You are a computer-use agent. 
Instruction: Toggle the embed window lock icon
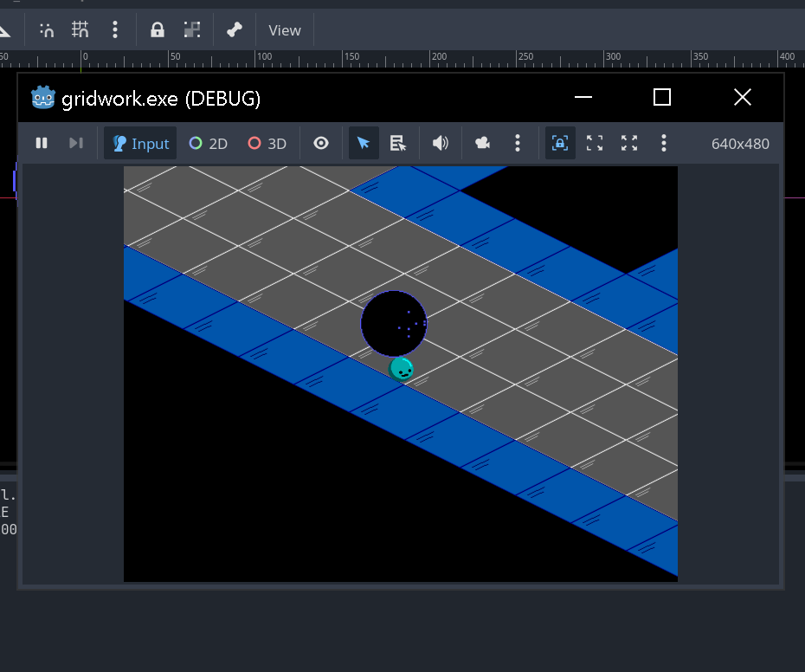click(x=560, y=143)
